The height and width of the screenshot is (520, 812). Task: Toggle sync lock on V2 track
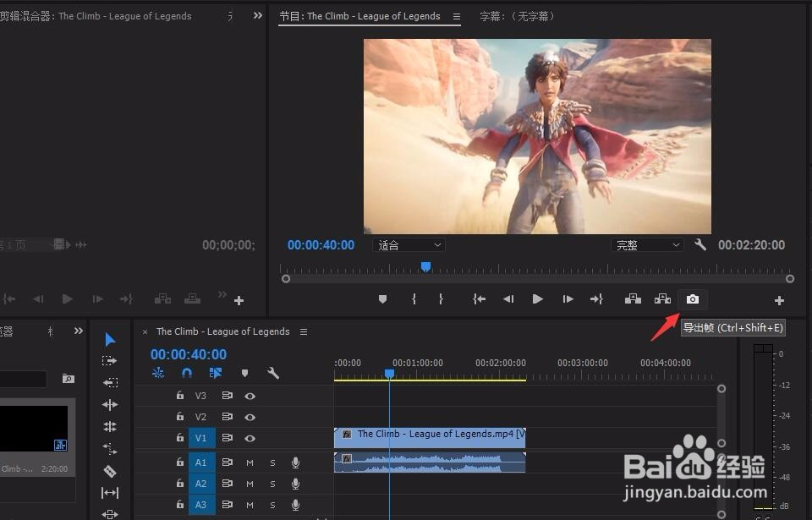227,417
